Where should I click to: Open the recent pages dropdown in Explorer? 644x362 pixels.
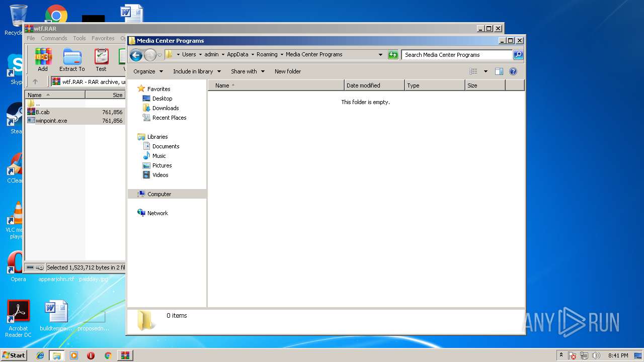pos(159,55)
